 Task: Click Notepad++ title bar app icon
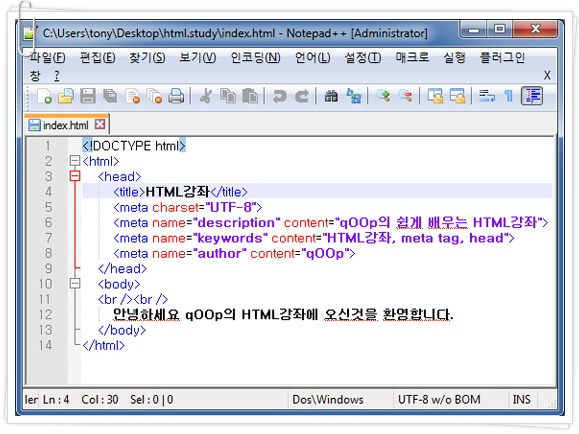[x=29, y=33]
